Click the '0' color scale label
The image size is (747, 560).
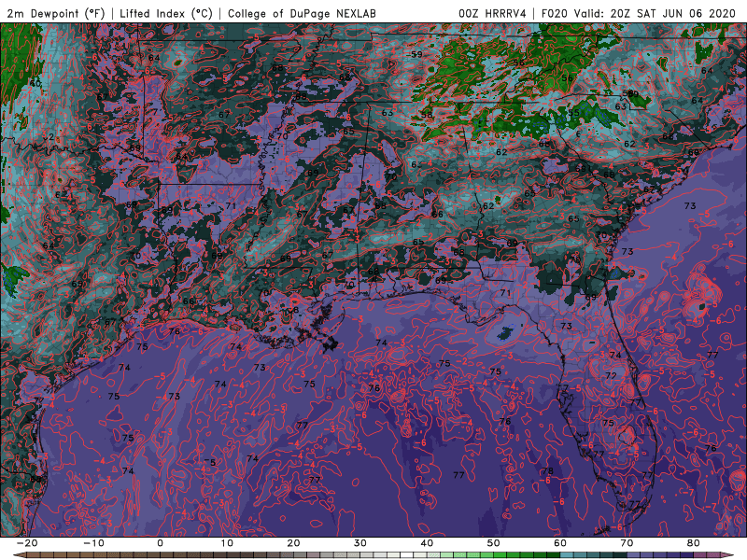160,543
